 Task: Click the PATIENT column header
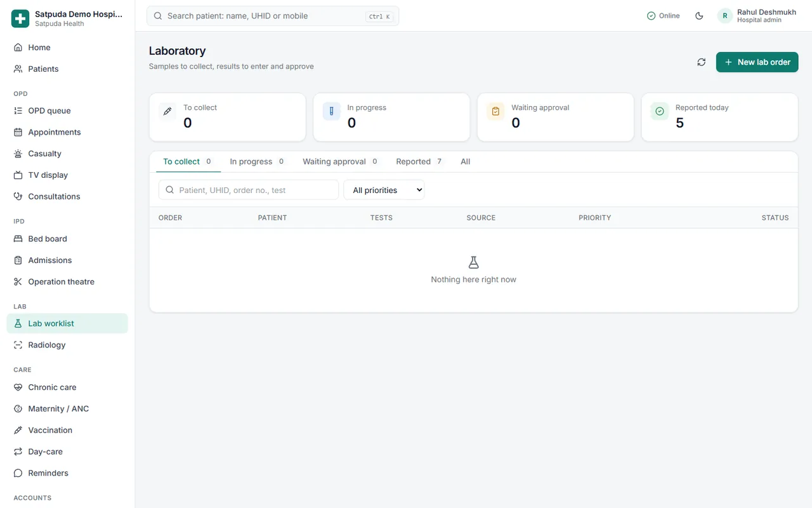[x=272, y=218]
